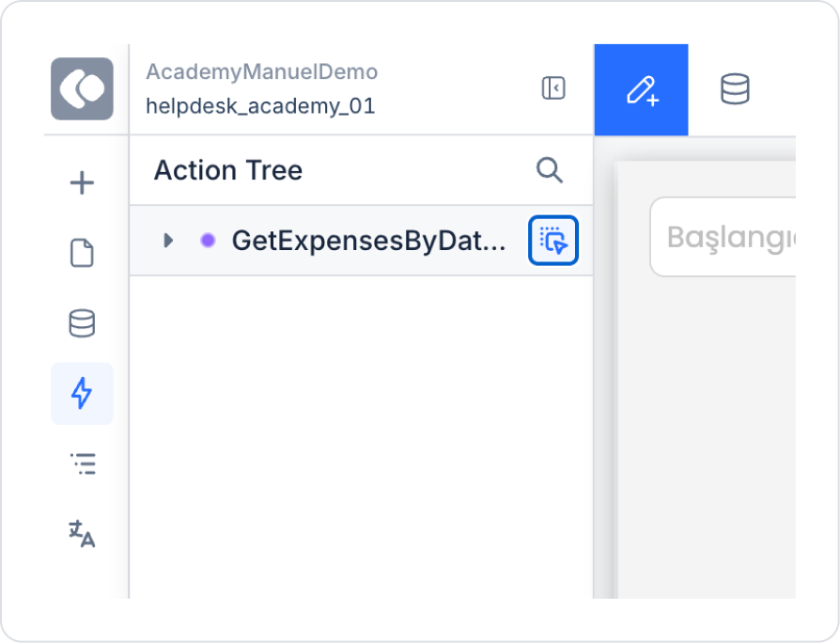840x643 pixels.
Task: Open the pages document icon in sidebar
Action: [x=82, y=253]
